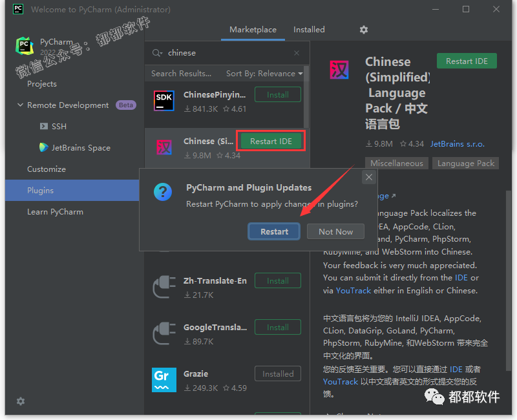This screenshot has width=517, height=420.
Task: Click the plugin list scrollbar
Action: 306,96
